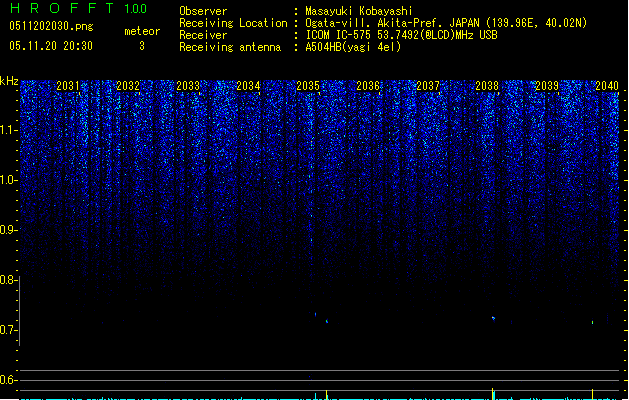Click the name Masayuki Kobayashi
The width and height of the screenshot is (629, 400).
pyautogui.click(x=359, y=11)
